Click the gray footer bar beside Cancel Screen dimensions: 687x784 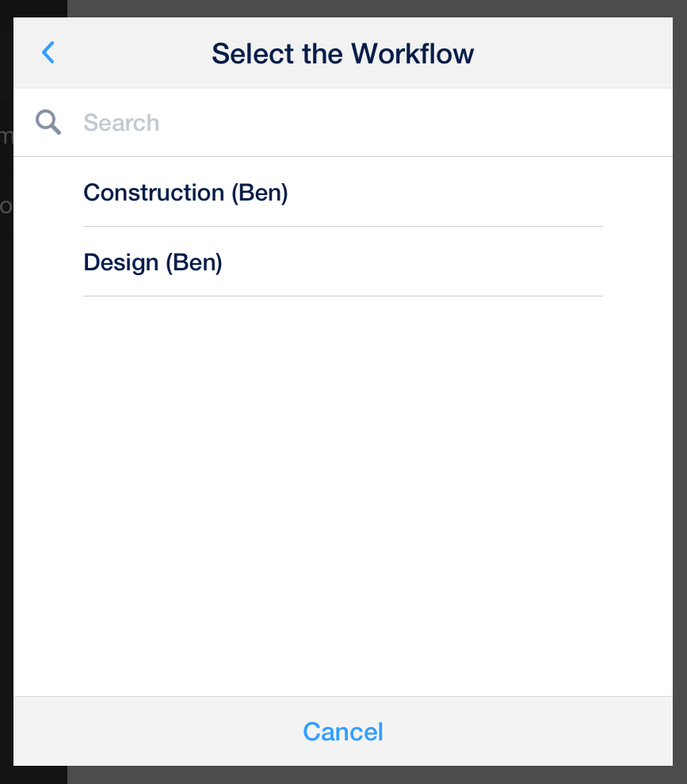[539, 731]
